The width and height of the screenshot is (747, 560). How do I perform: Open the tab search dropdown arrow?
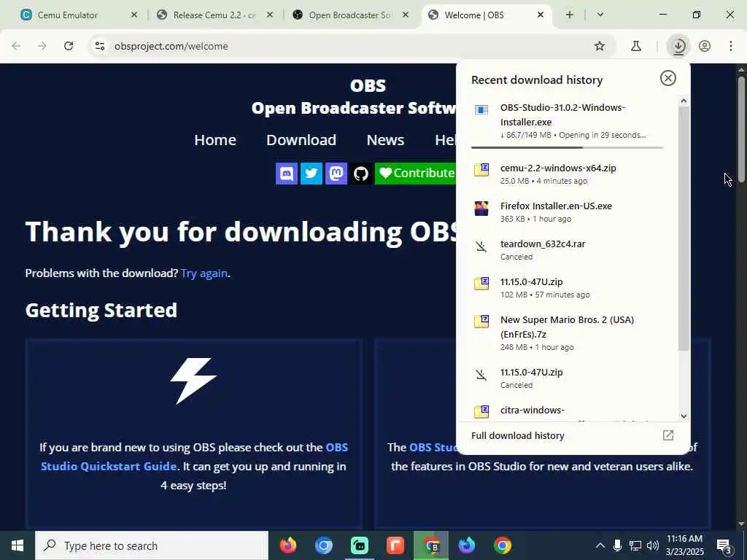pyautogui.click(x=600, y=15)
